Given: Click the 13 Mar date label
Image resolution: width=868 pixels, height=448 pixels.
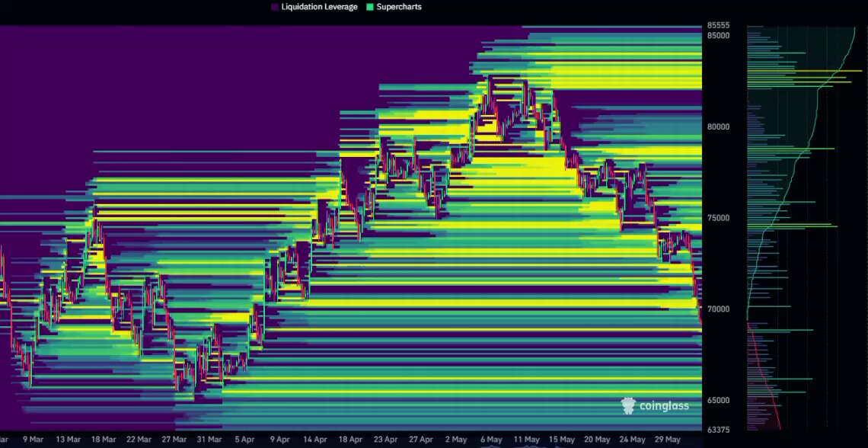Looking at the screenshot, I should point(68,440).
